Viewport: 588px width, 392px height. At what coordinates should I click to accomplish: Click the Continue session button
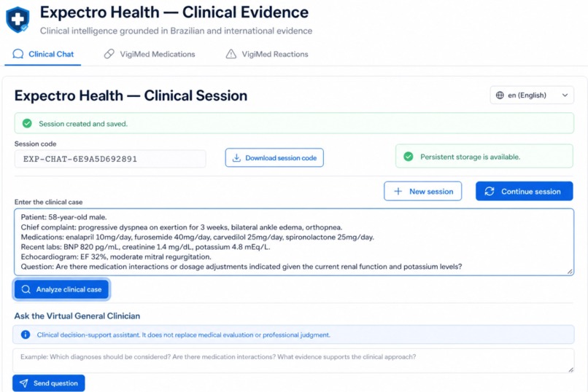(525, 192)
